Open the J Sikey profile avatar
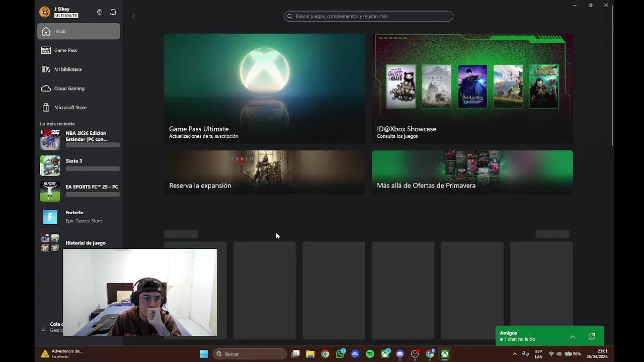This screenshot has width=644, height=362. pos(45,12)
